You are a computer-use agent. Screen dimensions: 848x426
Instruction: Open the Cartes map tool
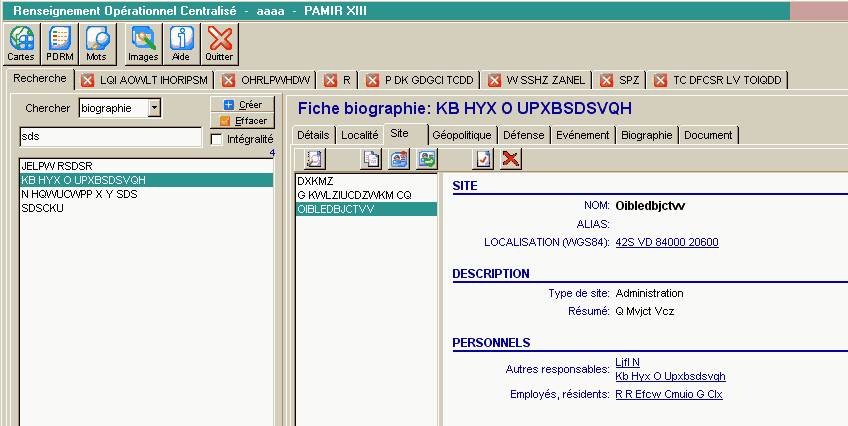(20, 44)
